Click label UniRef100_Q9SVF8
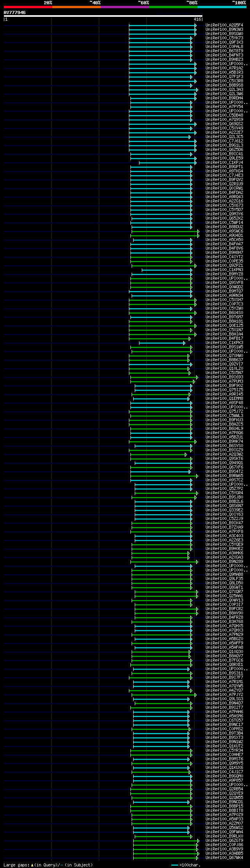 tap(224, 283)
